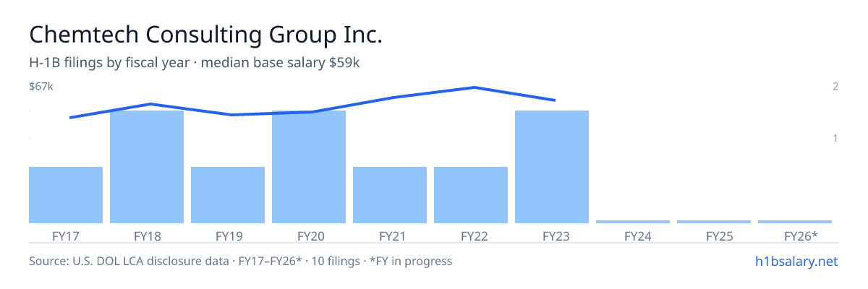The width and height of the screenshot is (868, 289).
Task: Select the FY25 bar stub
Action: click(714, 222)
